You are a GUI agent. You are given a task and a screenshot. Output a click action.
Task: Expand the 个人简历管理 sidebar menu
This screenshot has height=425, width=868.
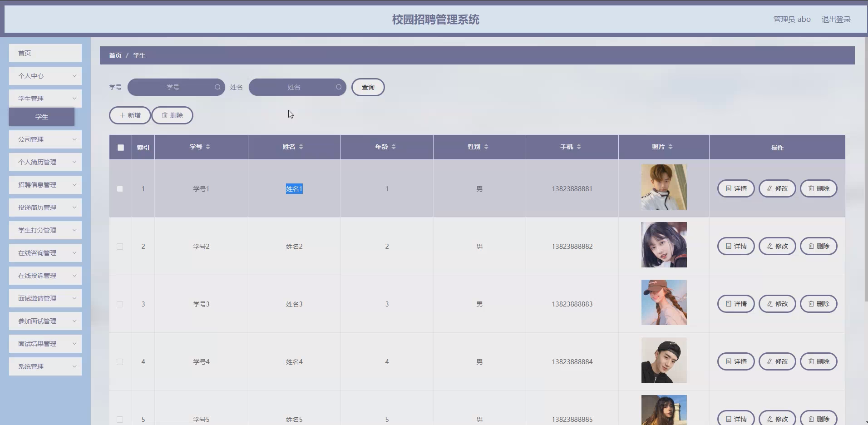[45, 162]
